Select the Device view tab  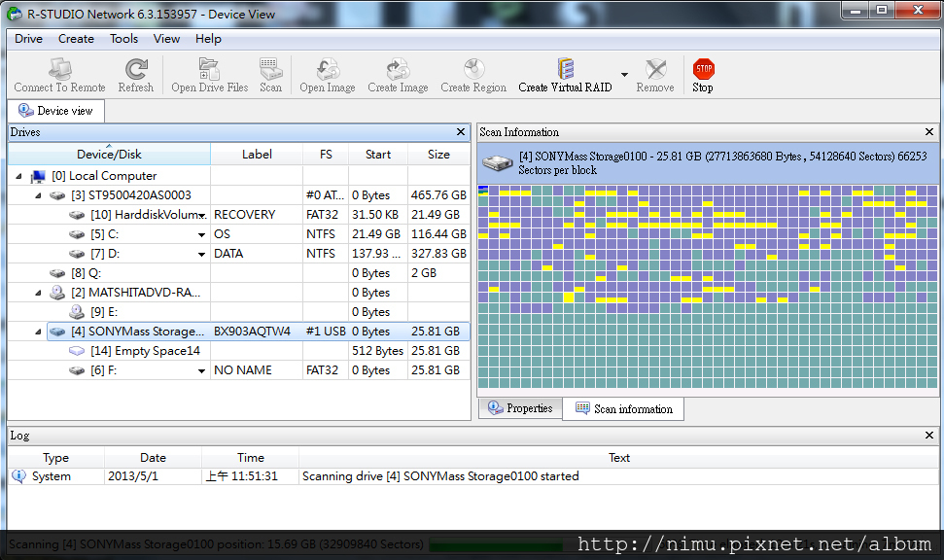coord(55,111)
